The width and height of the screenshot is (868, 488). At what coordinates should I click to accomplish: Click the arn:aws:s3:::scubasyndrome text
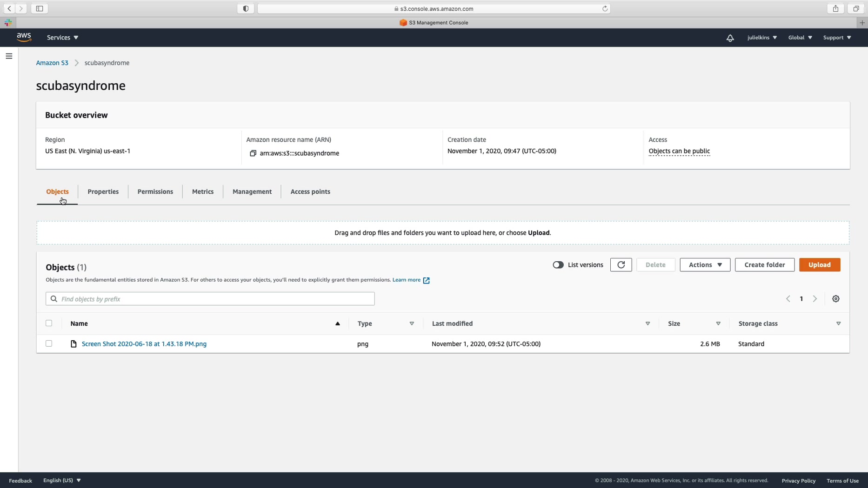[x=300, y=153]
